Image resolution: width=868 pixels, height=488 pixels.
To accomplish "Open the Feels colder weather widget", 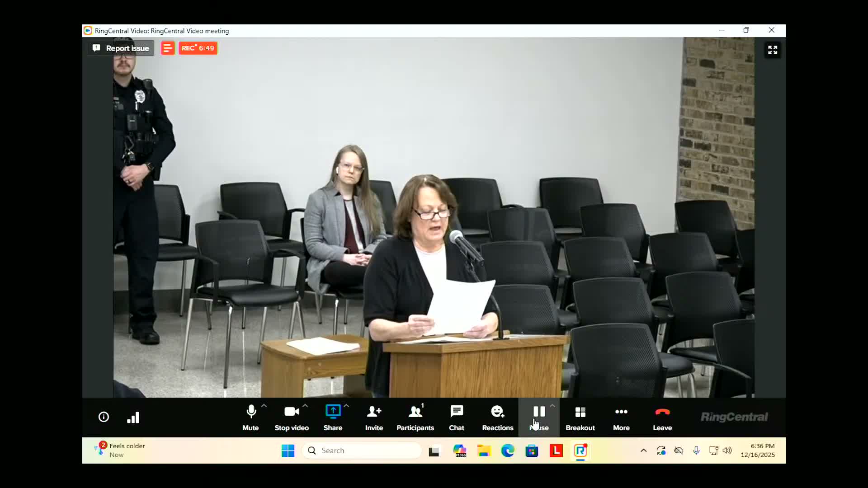I will click(x=120, y=450).
